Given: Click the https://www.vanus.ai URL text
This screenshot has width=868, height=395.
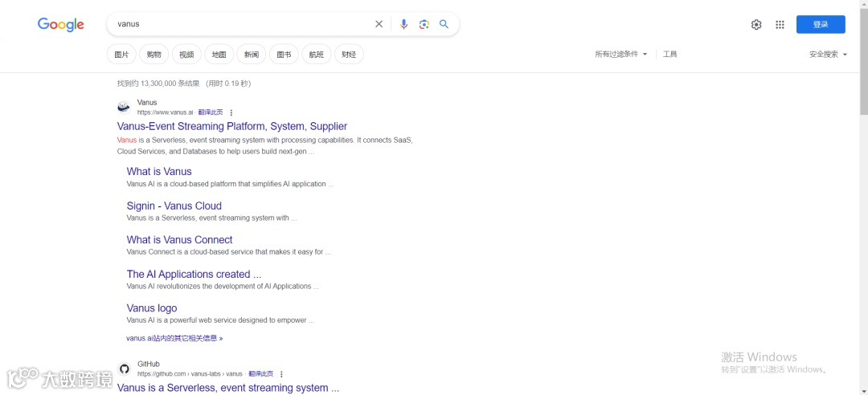Looking at the screenshot, I should tap(165, 112).
